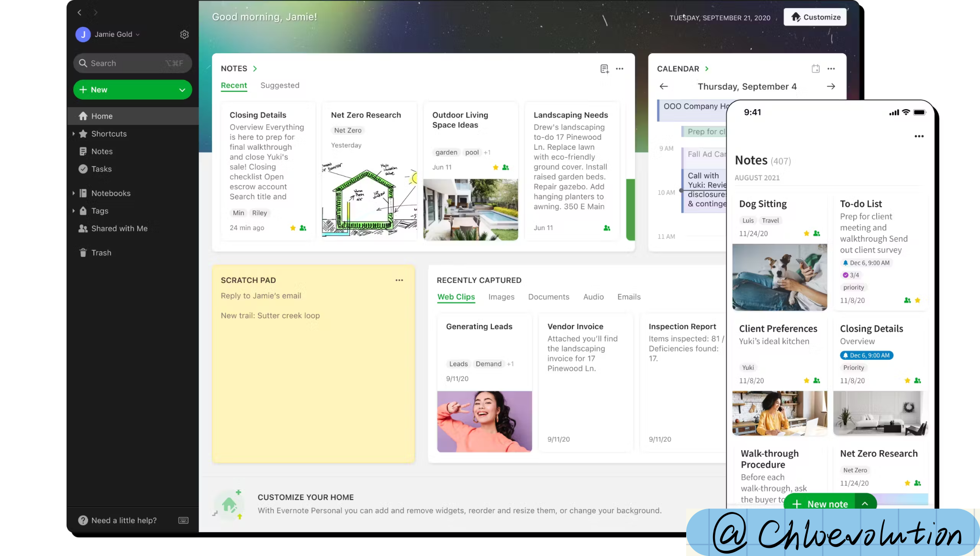The height and width of the screenshot is (556, 980).
Task: Open Calendar widget more options menu
Action: point(831,69)
